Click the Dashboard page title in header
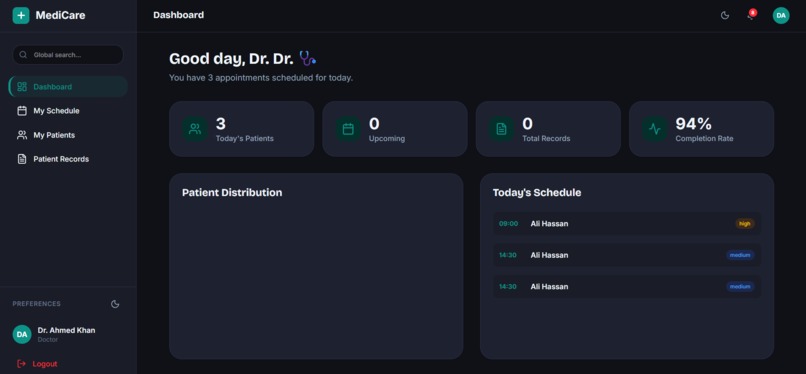The width and height of the screenshot is (806, 374). [178, 15]
